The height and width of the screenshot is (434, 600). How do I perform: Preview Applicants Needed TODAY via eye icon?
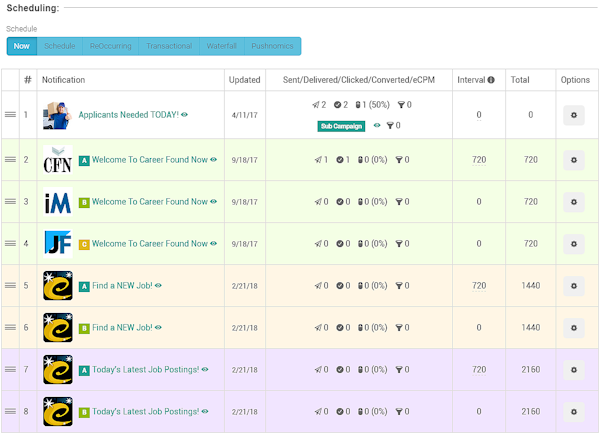click(x=184, y=114)
